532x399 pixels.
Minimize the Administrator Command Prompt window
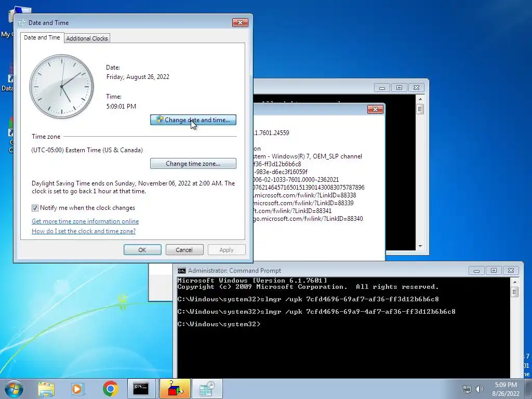pyautogui.click(x=477, y=271)
